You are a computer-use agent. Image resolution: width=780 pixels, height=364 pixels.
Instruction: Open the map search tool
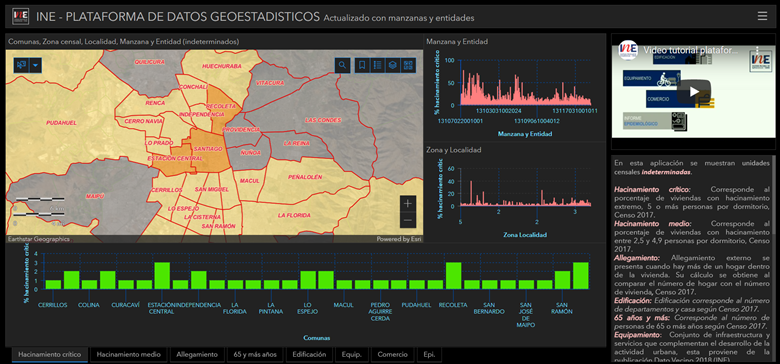point(342,65)
